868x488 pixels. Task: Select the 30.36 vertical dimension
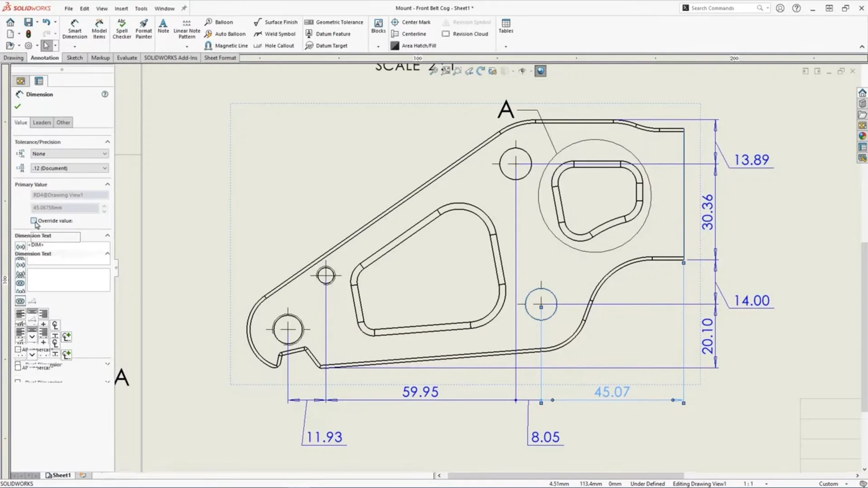[707, 212]
